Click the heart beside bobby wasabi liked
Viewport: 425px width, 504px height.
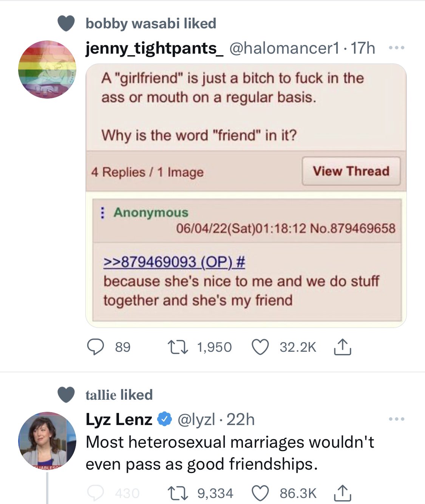66,23
